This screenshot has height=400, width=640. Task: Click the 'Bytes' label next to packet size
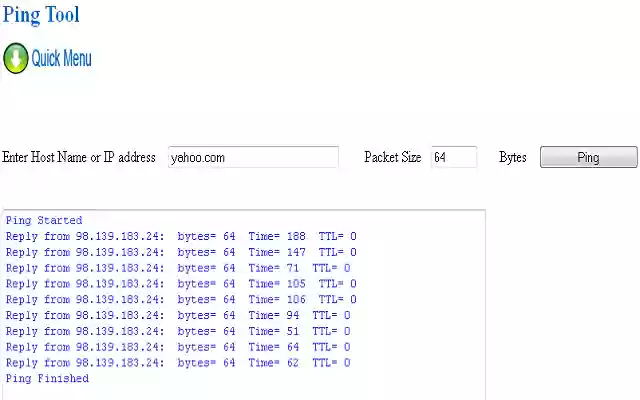point(513,158)
